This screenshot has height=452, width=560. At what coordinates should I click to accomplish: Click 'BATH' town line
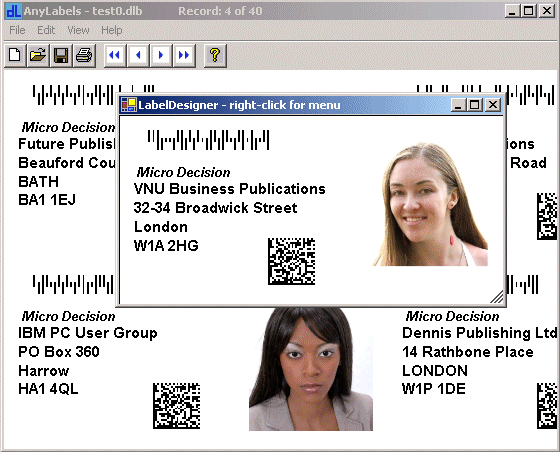[x=38, y=182]
